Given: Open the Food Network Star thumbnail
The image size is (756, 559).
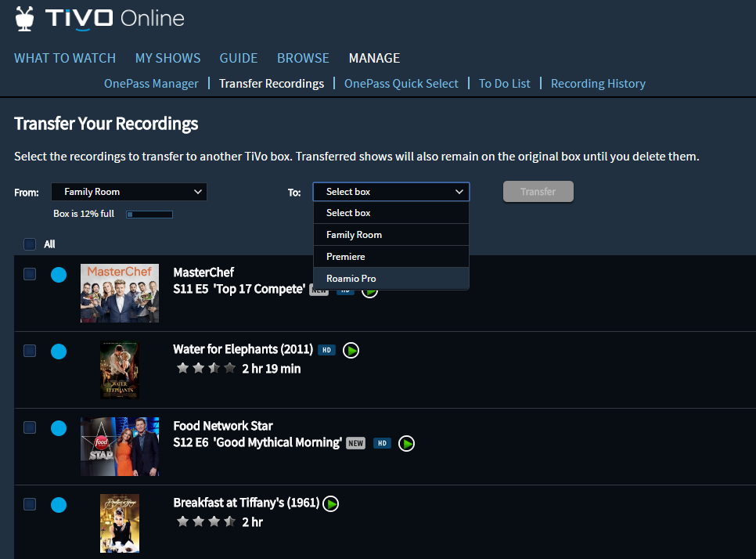Looking at the screenshot, I should (120, 446).
